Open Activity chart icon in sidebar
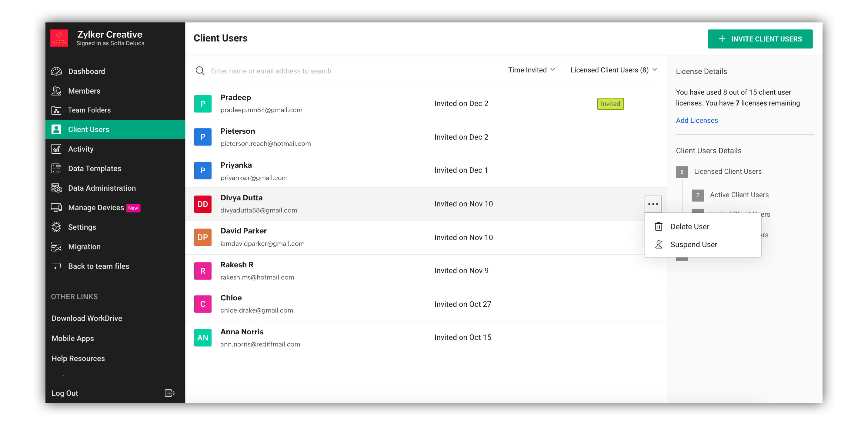Screen dimensions: 868x425 [x=56, y=149]
